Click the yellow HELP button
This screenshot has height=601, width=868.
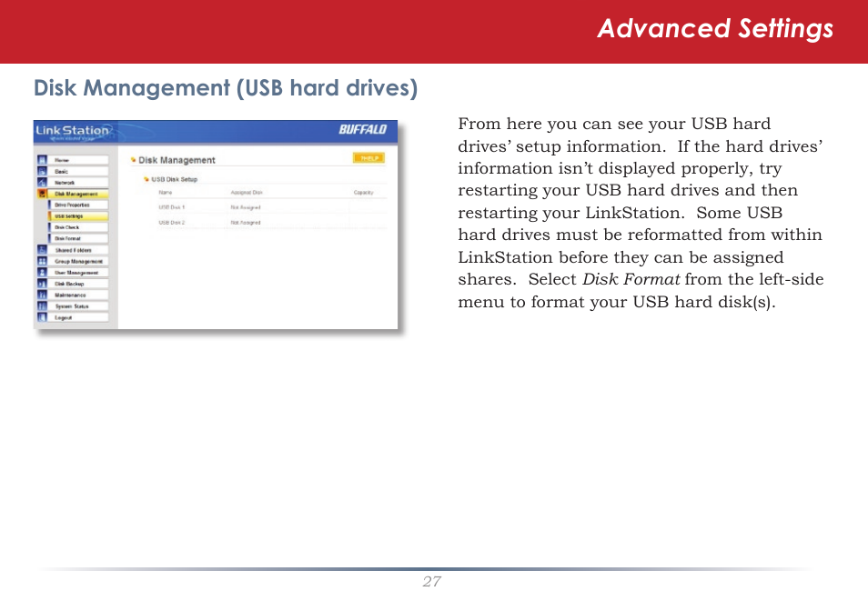click(x=368, y=158)
